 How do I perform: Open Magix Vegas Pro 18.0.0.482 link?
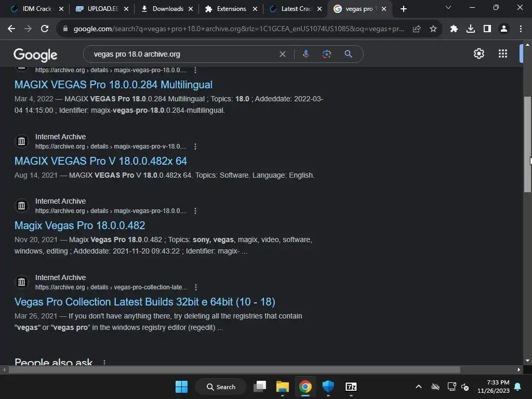coord(79,225)
